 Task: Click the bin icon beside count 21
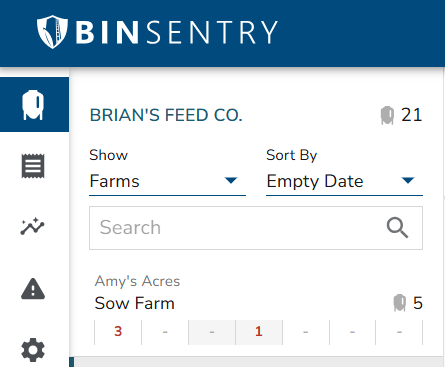(387, 115)
